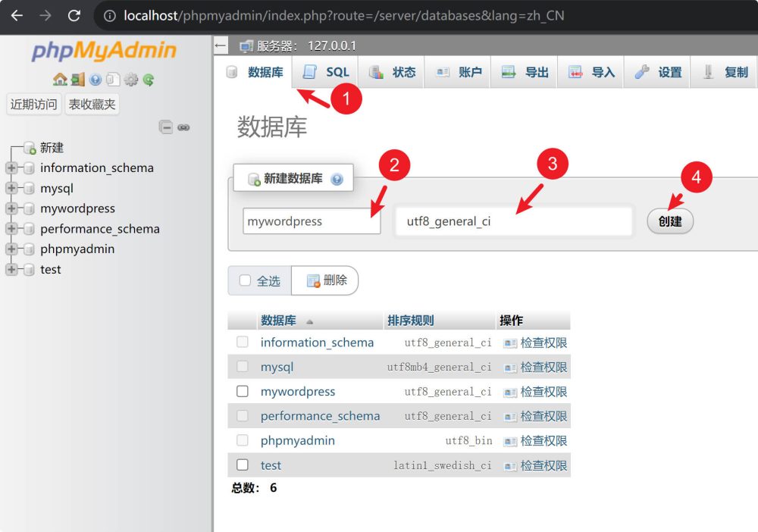Click the 检查权限 icon for mysql row
758x532 pixels.
tap(510, 368)
